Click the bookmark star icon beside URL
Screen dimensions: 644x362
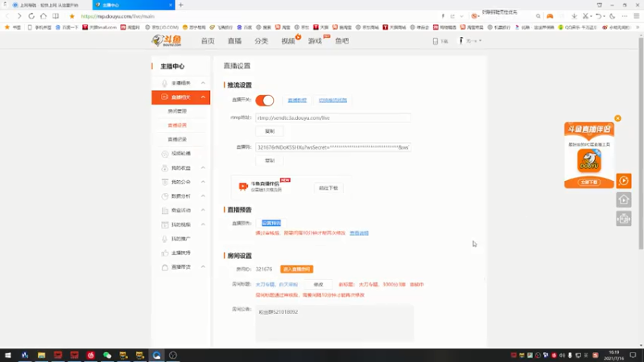[x=72, y=16]
